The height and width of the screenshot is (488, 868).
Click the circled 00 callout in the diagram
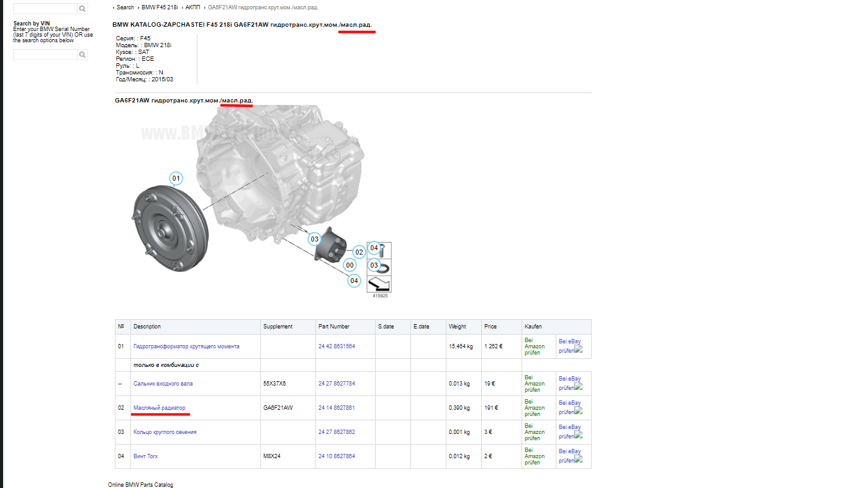[350, 265]
